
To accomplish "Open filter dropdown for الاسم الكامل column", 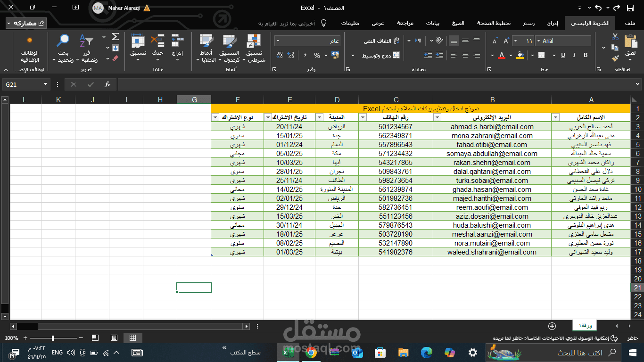I will 555,117.
